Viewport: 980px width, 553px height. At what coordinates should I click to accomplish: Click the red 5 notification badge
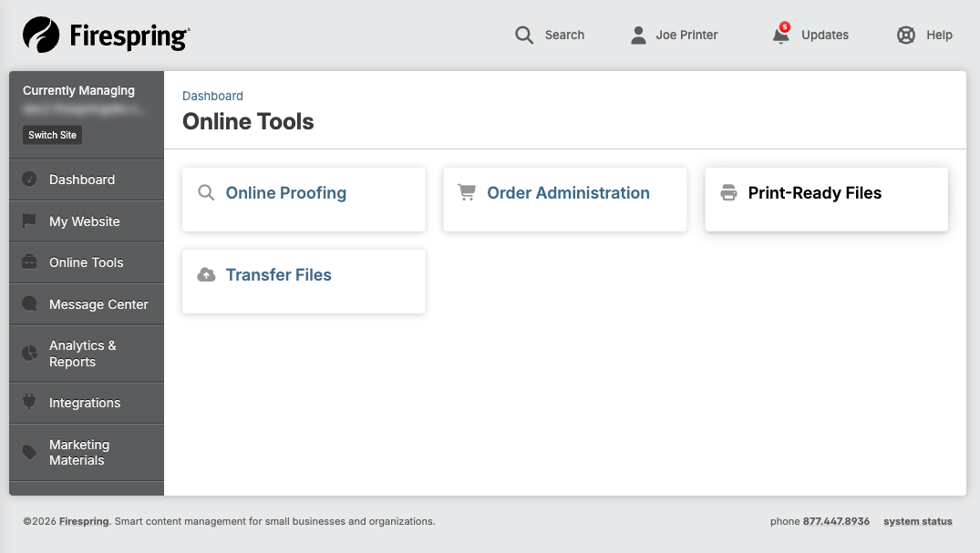click(785, 26)
